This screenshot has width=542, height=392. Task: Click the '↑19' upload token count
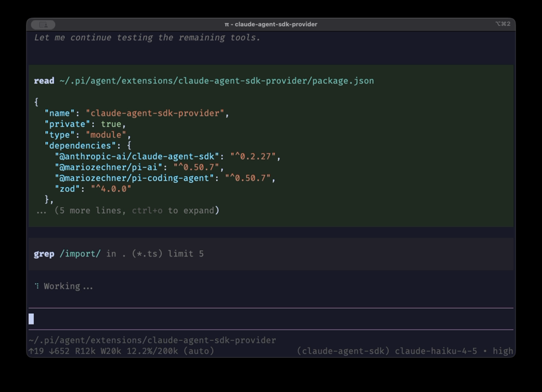36,351
